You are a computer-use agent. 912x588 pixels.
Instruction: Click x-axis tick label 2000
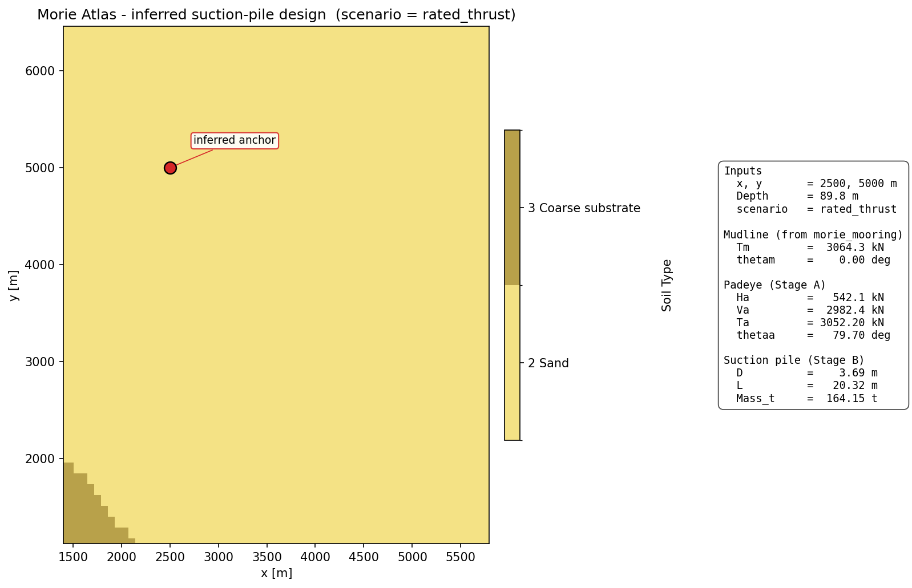pyautogui.click(x=122, y=557)
